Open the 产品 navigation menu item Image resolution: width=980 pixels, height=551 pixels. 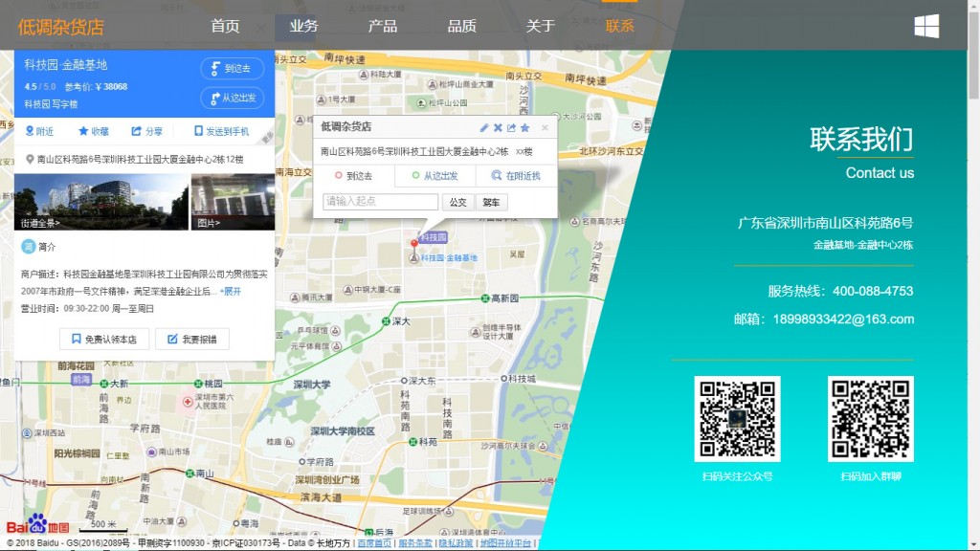pyautogui.click(x=383, y=26)
